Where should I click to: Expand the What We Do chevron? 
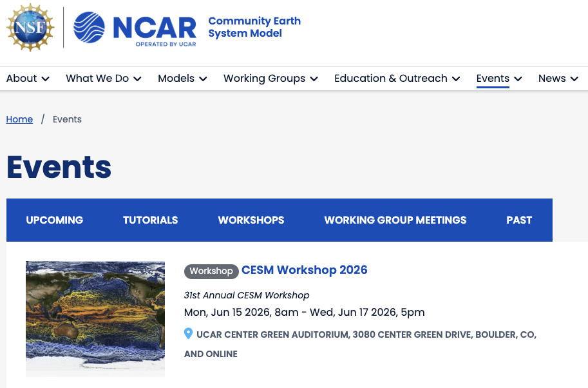[x=138, y=79]
